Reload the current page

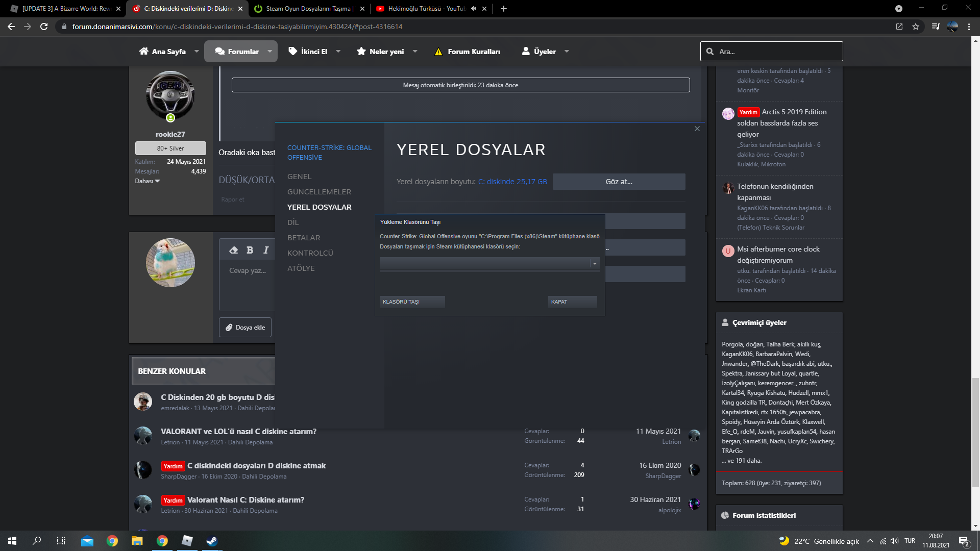[44, 27]
